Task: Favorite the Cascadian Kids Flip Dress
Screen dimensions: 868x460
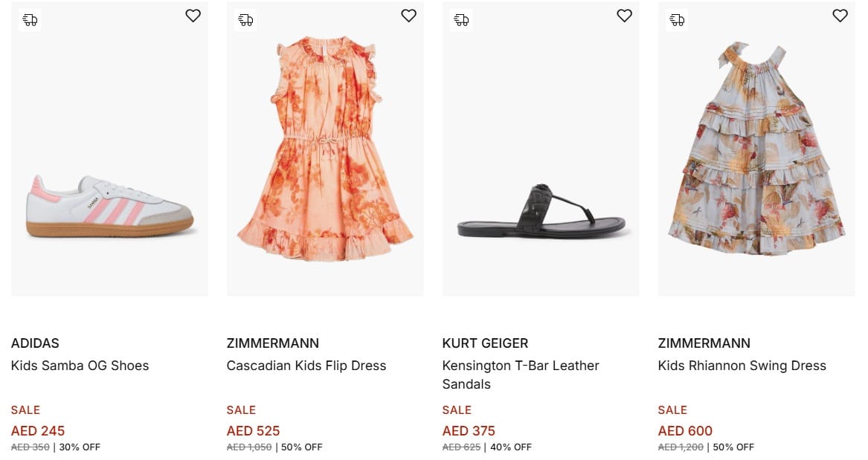Action: coord(408,16)
